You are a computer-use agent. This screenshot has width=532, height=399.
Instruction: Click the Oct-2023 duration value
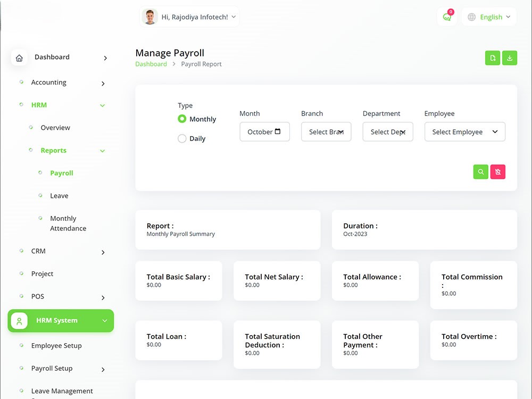(x=355, y=234)
